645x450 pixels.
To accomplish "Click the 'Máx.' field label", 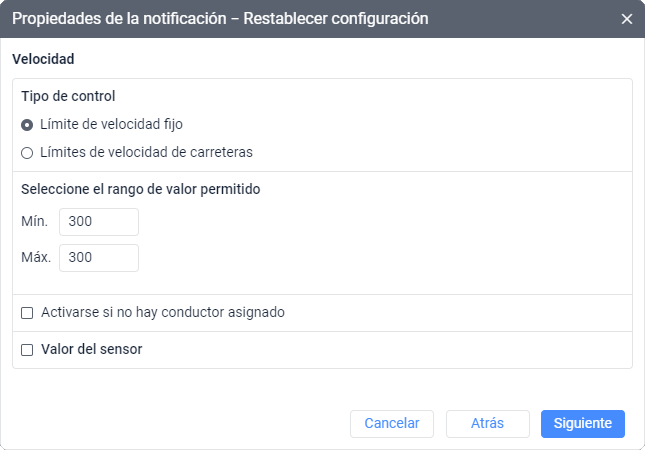I will (35, 257).
